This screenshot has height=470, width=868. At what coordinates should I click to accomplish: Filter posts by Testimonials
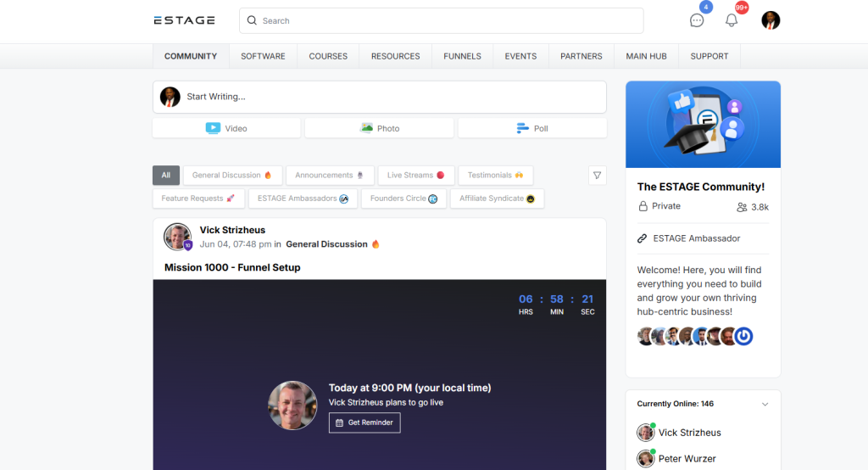(495, 175)
